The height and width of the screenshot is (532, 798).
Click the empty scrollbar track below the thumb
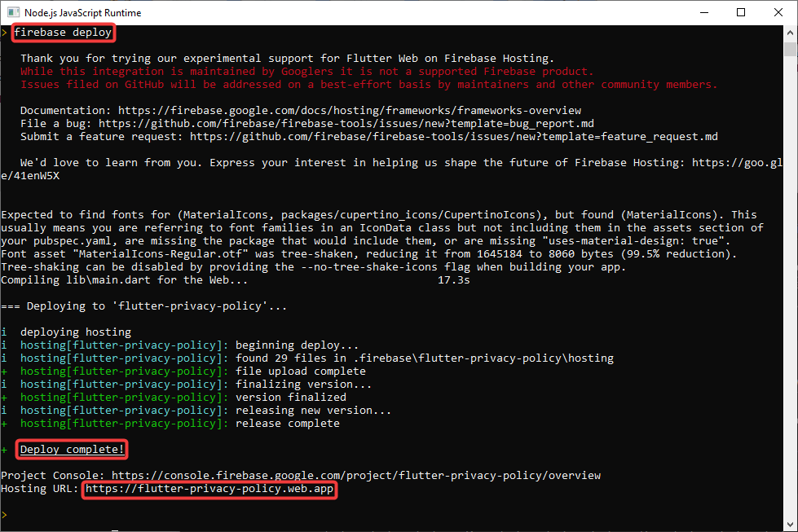tap(791, 285)
